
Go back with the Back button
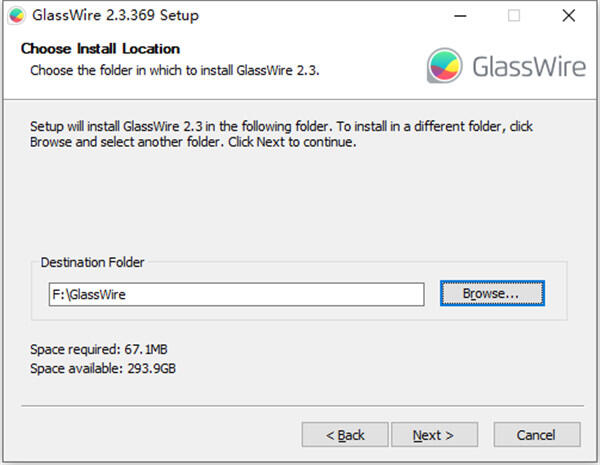point(345,435)
